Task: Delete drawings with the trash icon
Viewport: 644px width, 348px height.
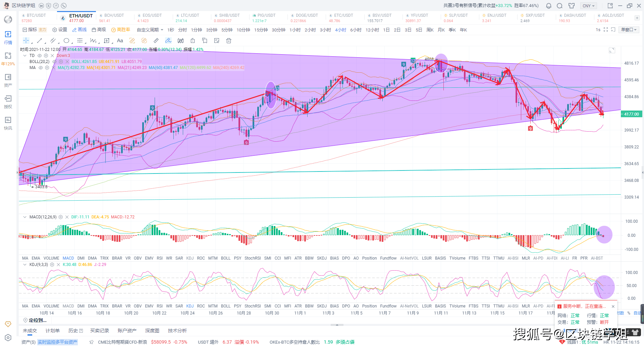Action: (229, 41)
